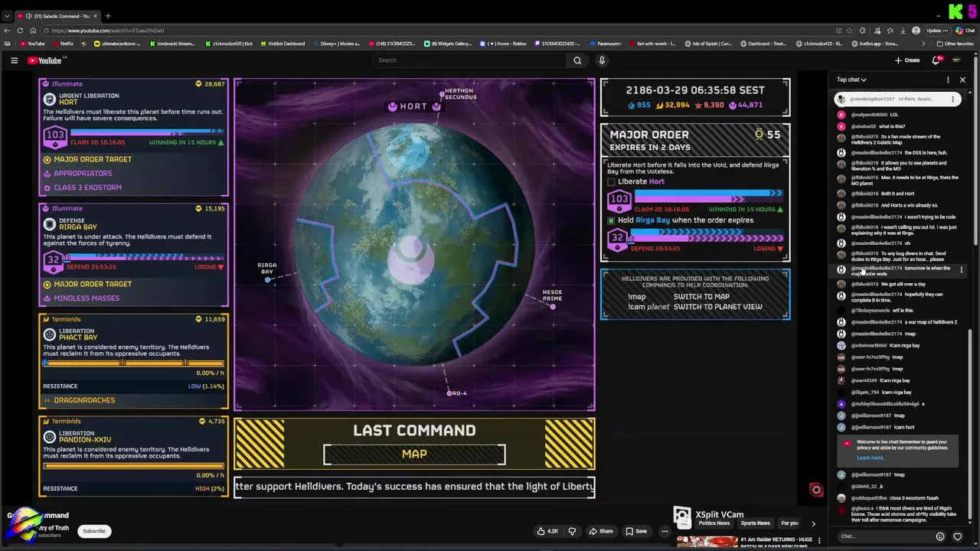Open the Arc Raider Returns video thumbnail
Viewport: 980px width, 551px height.
coord(706,542)
